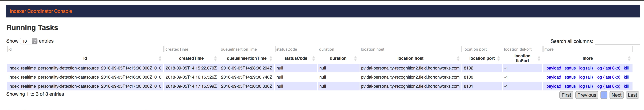This screenshot has height=110, width=644.
Task: Go to Previous page of results
Action: (x=587, y=95)
